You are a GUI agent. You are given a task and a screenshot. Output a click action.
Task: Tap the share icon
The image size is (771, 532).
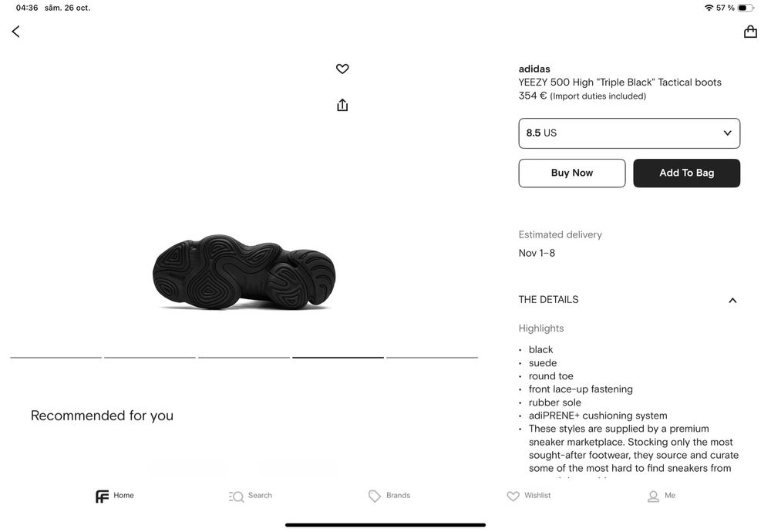[342, 105]
